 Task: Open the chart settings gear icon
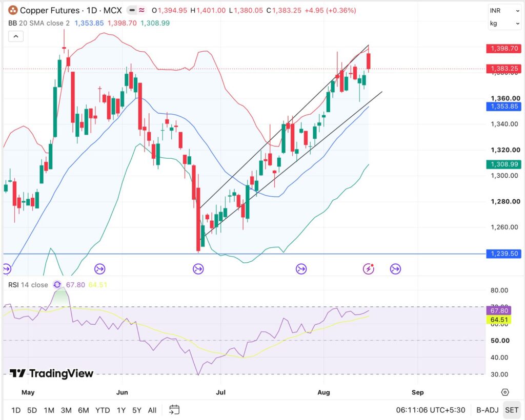click(x=505, y=392)
